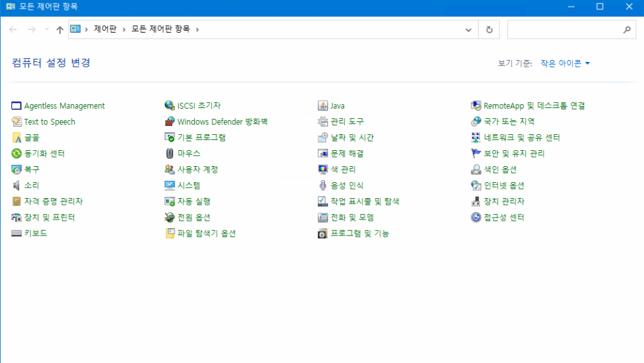Open the Java icon
The image size is (644, 363).
click(323, 106)
